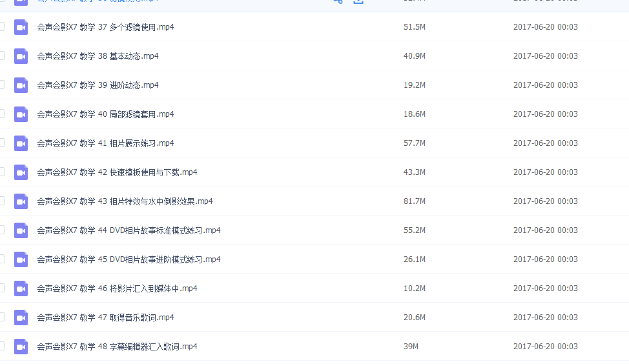Check the box for 45 DVD相片故事进阶模式练习

(x=2, y=259)
